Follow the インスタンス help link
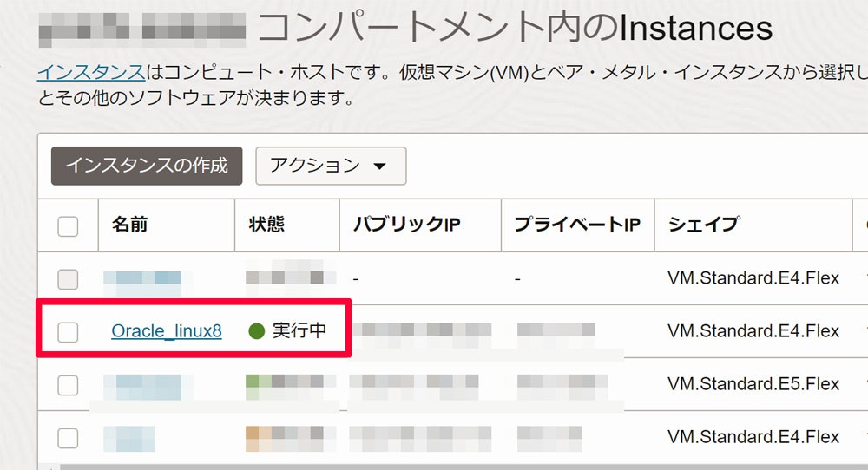 [x=91, y=72]
